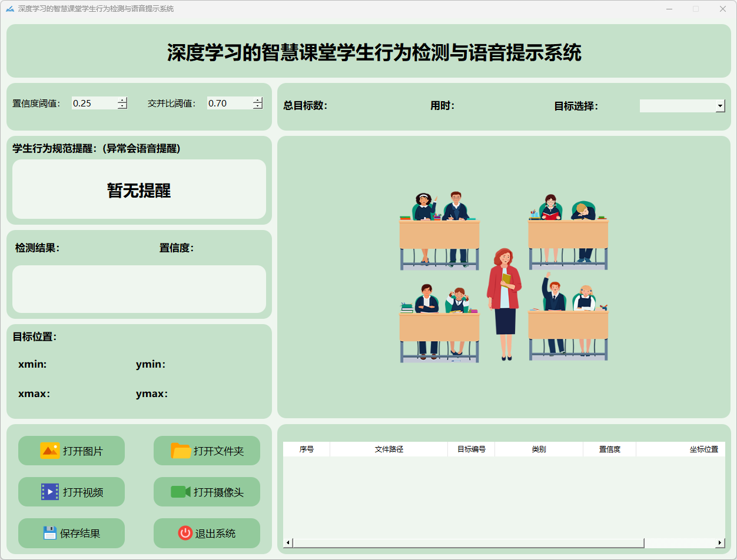Viewport: 737px width, 560px height.
Task: Click the horizontal scrollbar thumb of table
Action: (x=468, y=542)
